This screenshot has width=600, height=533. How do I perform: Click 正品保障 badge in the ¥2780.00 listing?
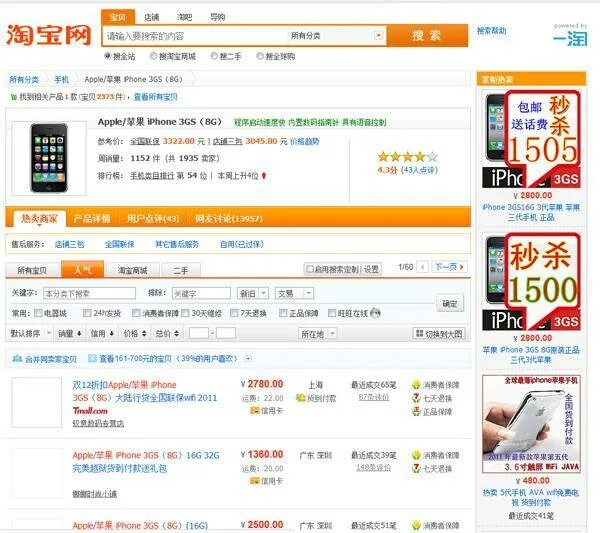[416, 411]
